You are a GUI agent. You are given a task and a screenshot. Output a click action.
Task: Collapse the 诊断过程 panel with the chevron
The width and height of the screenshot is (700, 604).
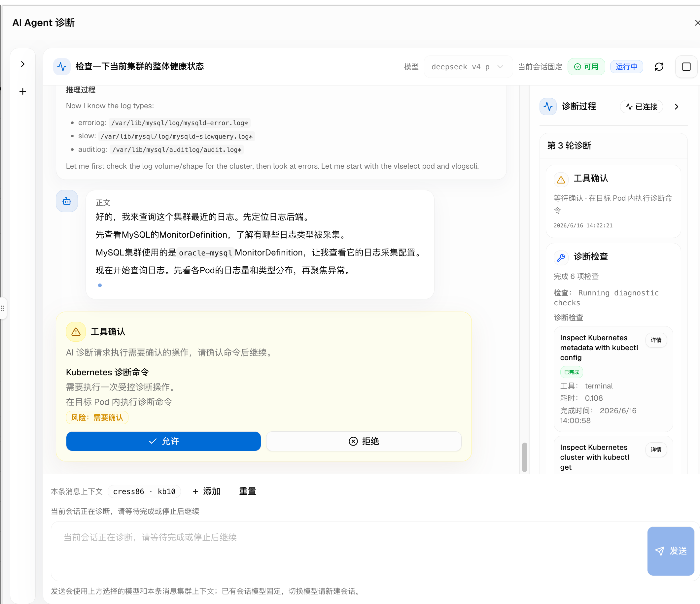[676, 107]
